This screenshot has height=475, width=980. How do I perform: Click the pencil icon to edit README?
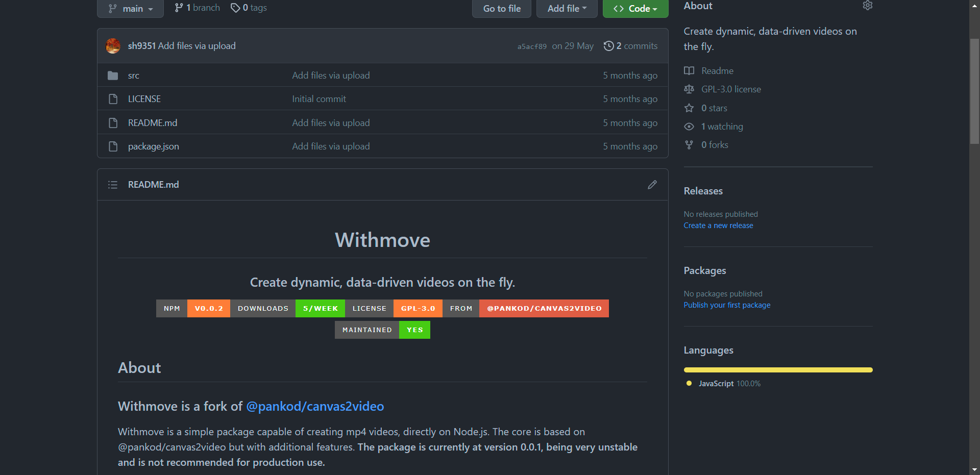(652, 185)
